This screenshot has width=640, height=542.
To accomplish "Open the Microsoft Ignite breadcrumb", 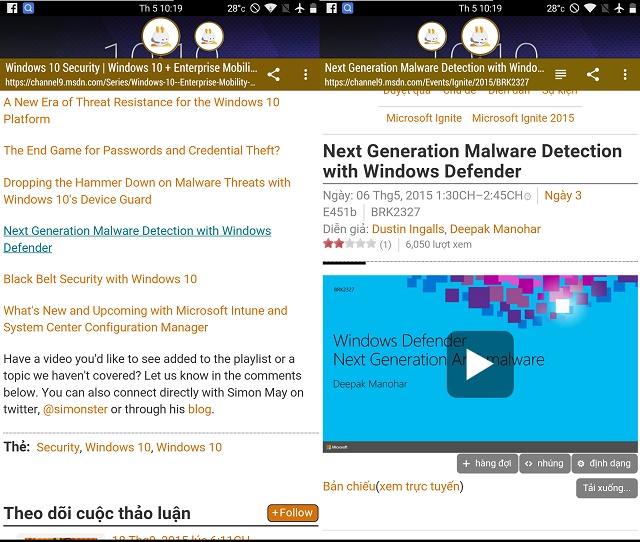I will pyautogui.click(x=424, y=118).
